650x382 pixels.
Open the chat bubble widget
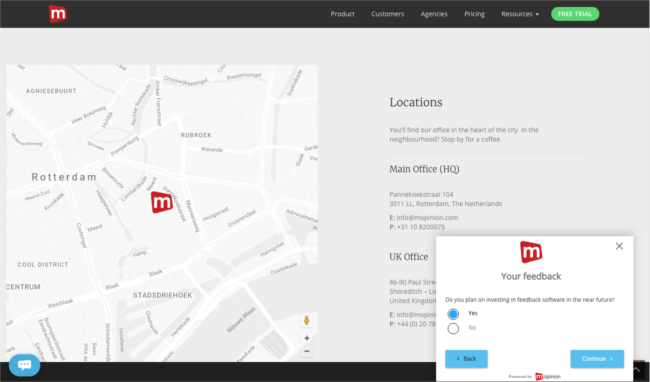[x=24, y=365]
